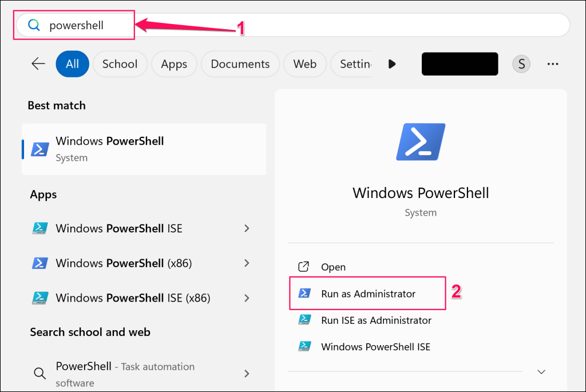Go back with the left arrow

pyautogui.click(x=38, y=64)
